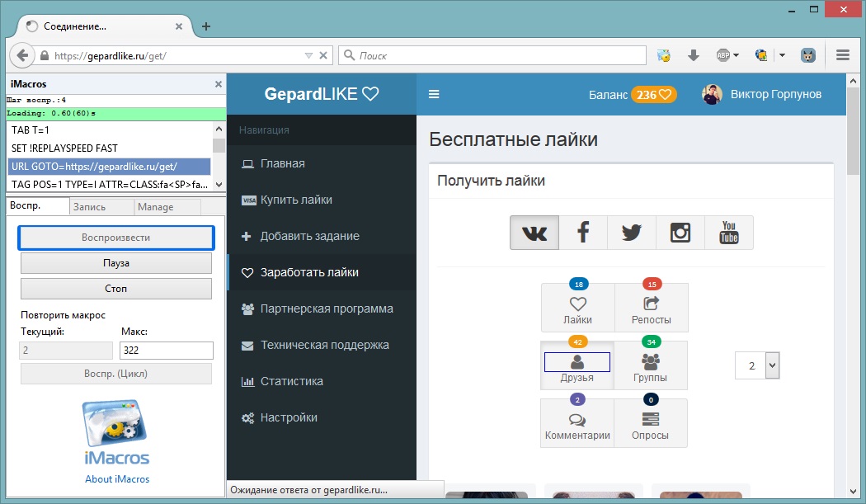
Task: Open the Репосты task tile
Action: (x=652, y=308)
